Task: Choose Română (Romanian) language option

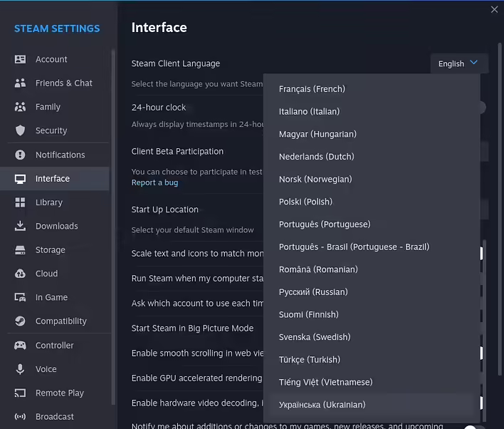Action: [372, 269]
